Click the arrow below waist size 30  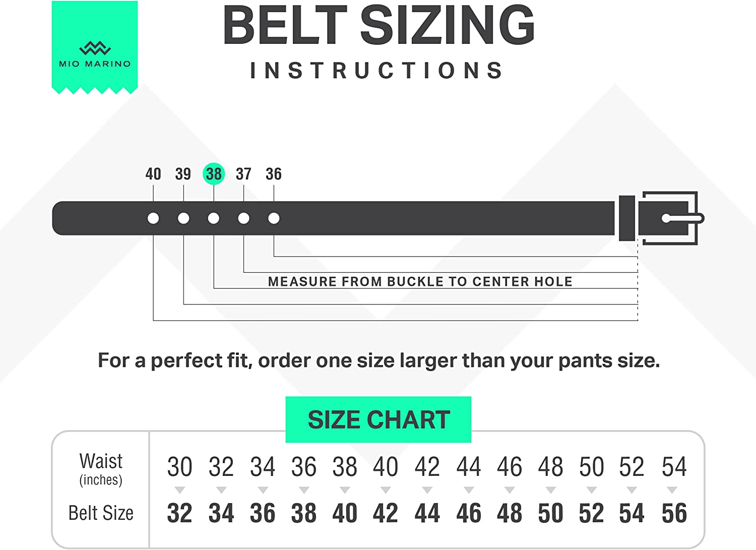(179, 490)
